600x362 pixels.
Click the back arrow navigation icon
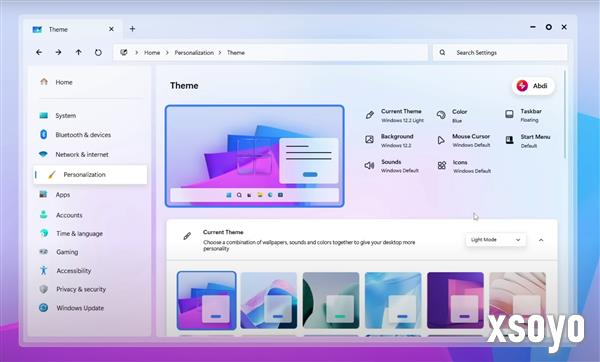39,52
